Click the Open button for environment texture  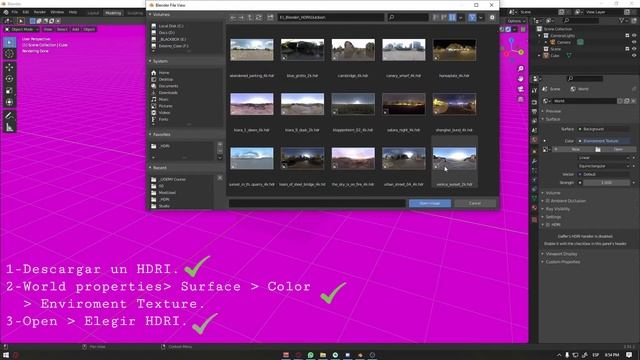coord(618,149)
